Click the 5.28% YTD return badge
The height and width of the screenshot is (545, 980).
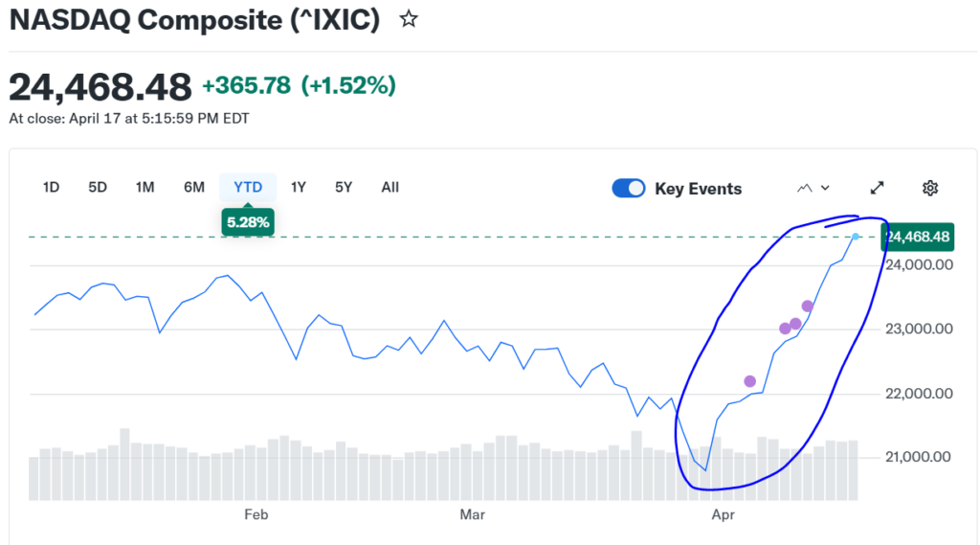point(248,223)
